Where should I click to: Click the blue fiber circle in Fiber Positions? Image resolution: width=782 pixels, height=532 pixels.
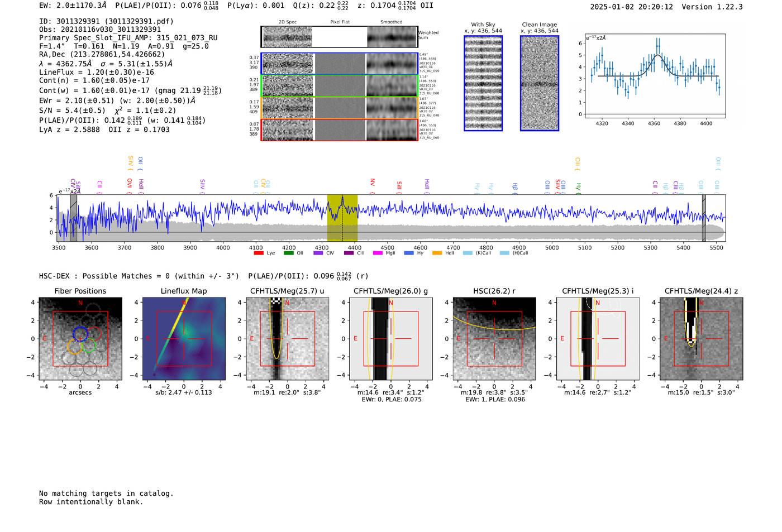point(80,334)
